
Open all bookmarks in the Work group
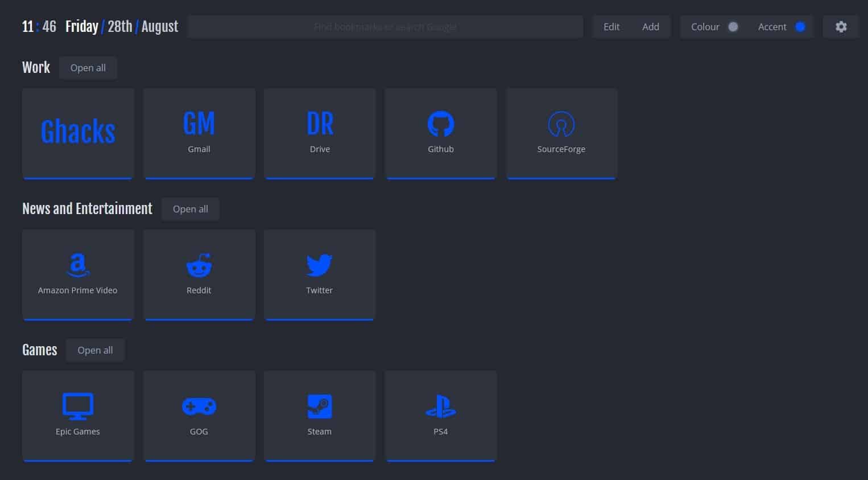(x=88, y=67)
